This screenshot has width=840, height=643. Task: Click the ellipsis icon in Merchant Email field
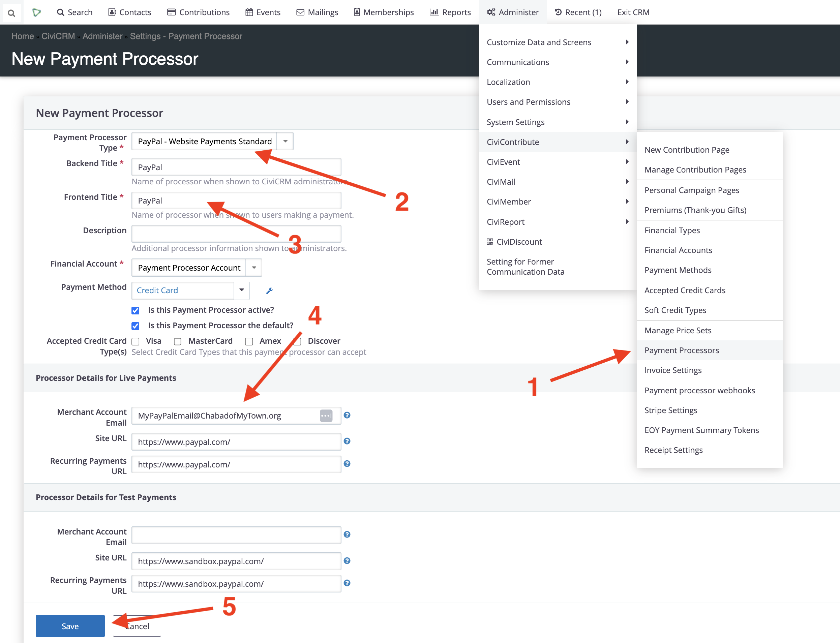tap(326, 416)
